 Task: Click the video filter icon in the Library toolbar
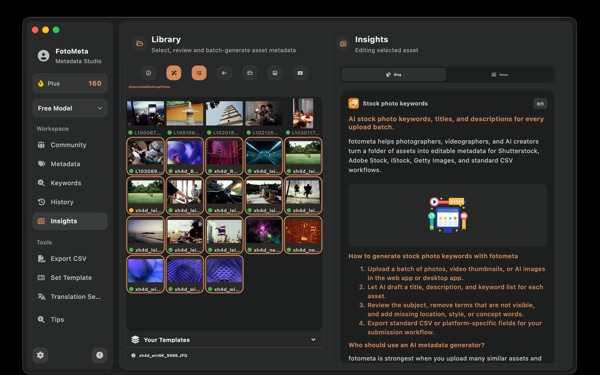point(300,73)
